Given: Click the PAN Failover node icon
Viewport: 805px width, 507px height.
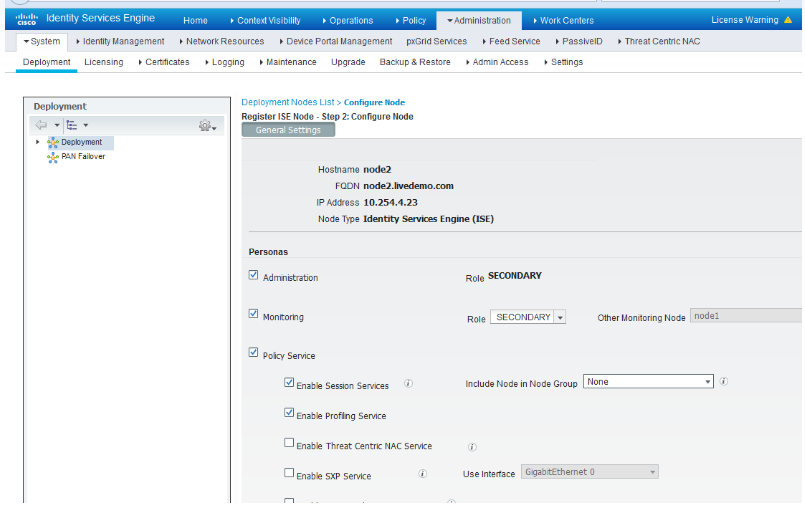Looking at the screenshot, I should pyautogui.click(x=53, y=157).
